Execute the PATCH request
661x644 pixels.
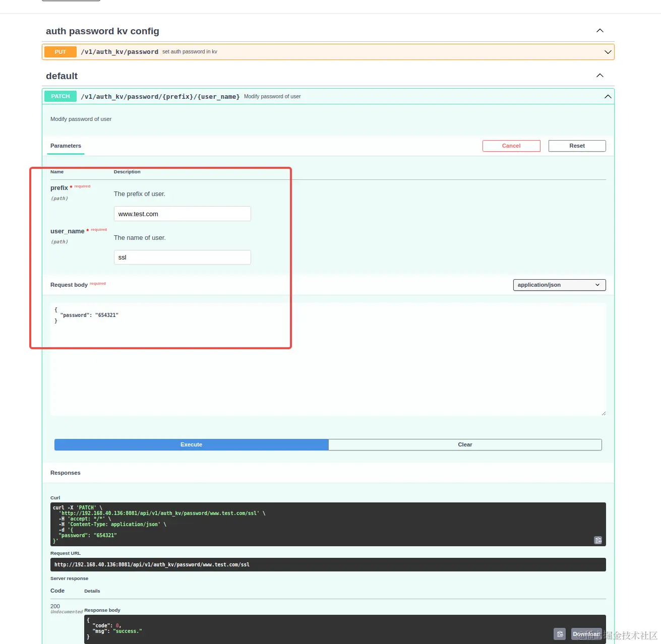coord(191,444)
